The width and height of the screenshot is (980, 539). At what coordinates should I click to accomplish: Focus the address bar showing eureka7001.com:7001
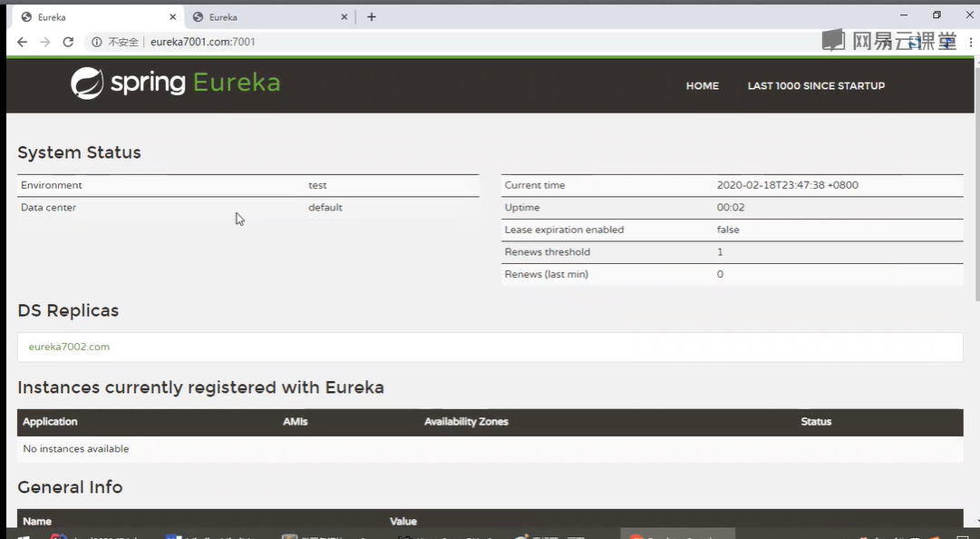[x=202, y=42]
